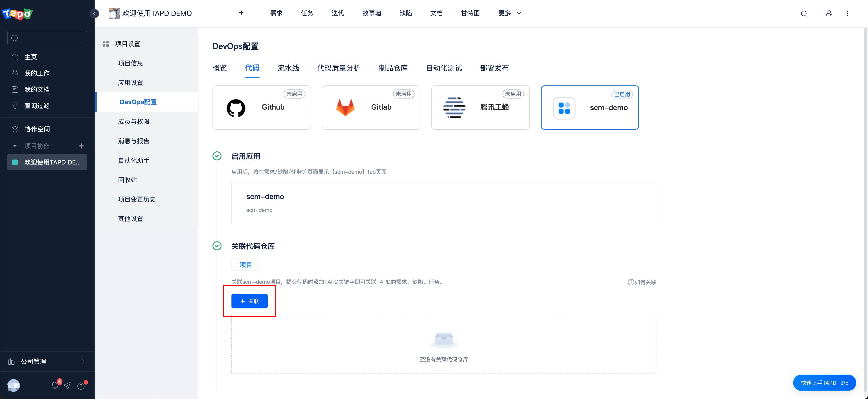Select the Github card
This screenshot has height=399, width=868.
pos(262,107)
